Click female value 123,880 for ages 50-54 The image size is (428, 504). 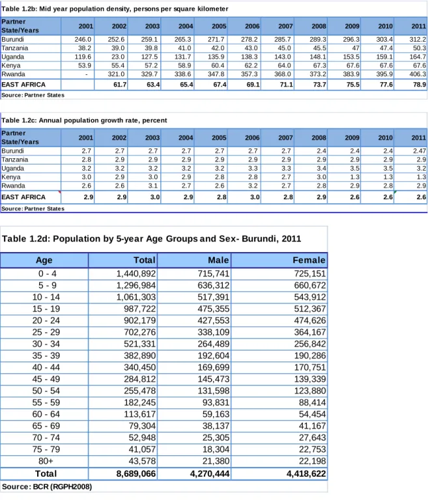click(x=310, y=391)
